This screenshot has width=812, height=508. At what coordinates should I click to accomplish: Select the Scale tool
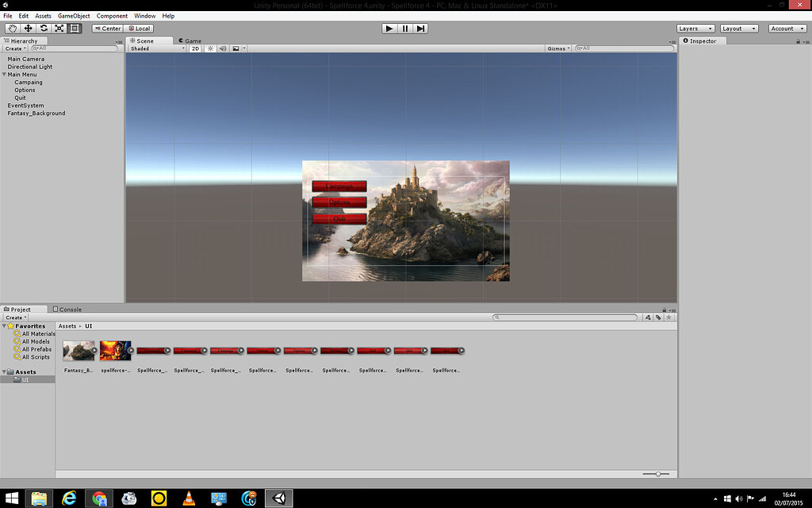(59, 28)
